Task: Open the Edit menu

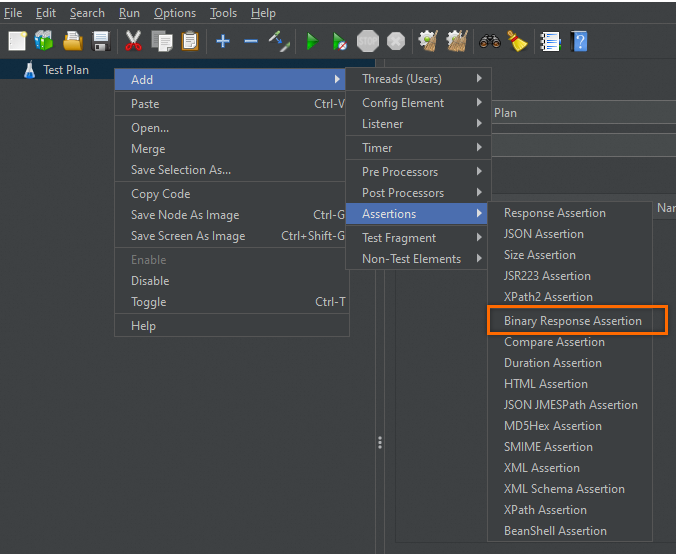Action: (x=46, y=13)
